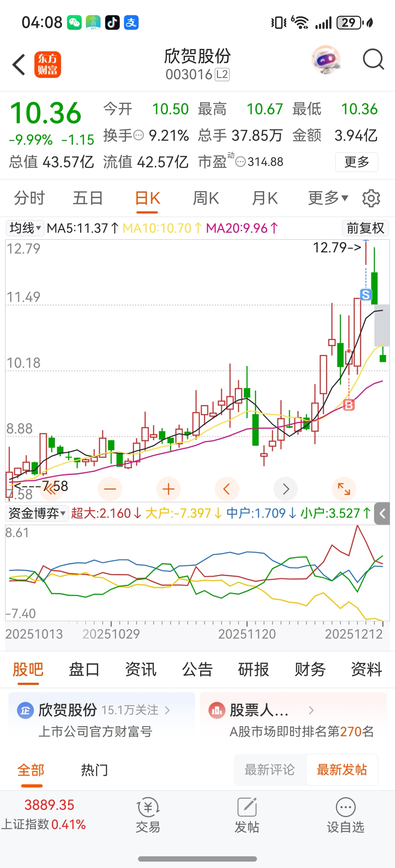Move chart left with arrow button
This screenshot has height=868, width=395.
click(x=227, y=489)
